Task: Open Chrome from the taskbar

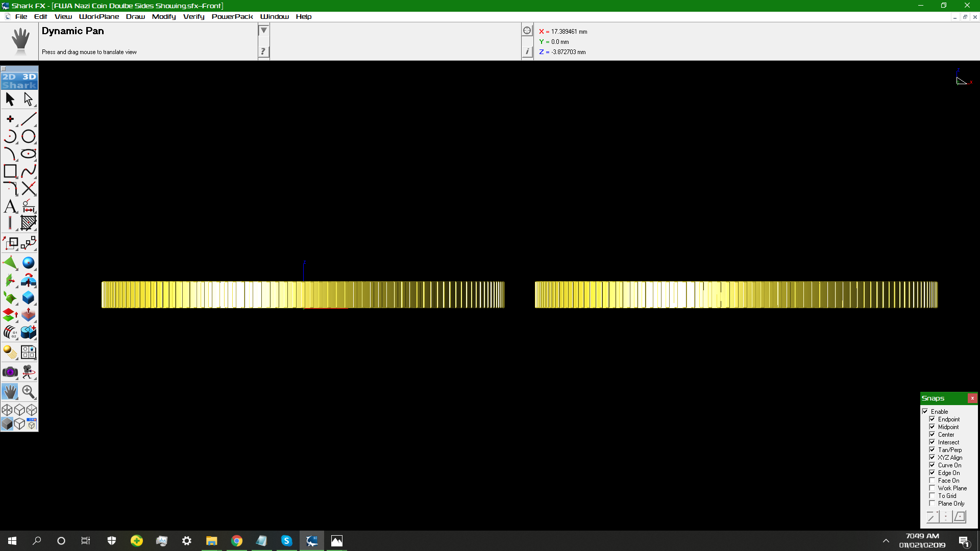Action: [236, 541]
